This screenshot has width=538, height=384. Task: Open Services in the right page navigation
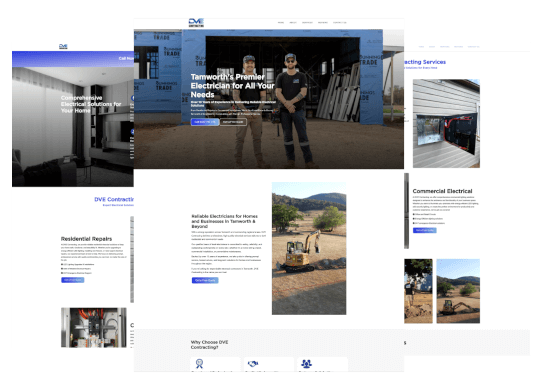point(445,46)
